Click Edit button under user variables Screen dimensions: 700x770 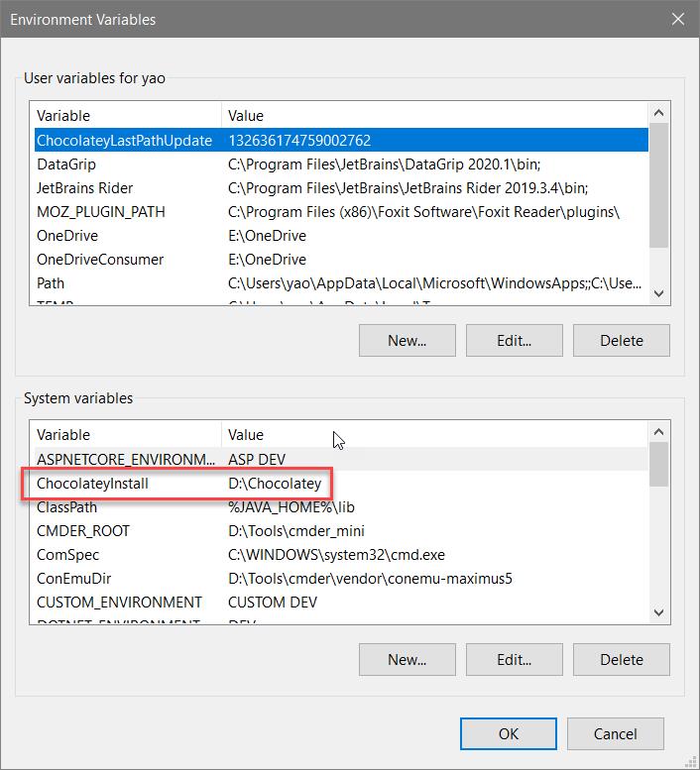514,340
